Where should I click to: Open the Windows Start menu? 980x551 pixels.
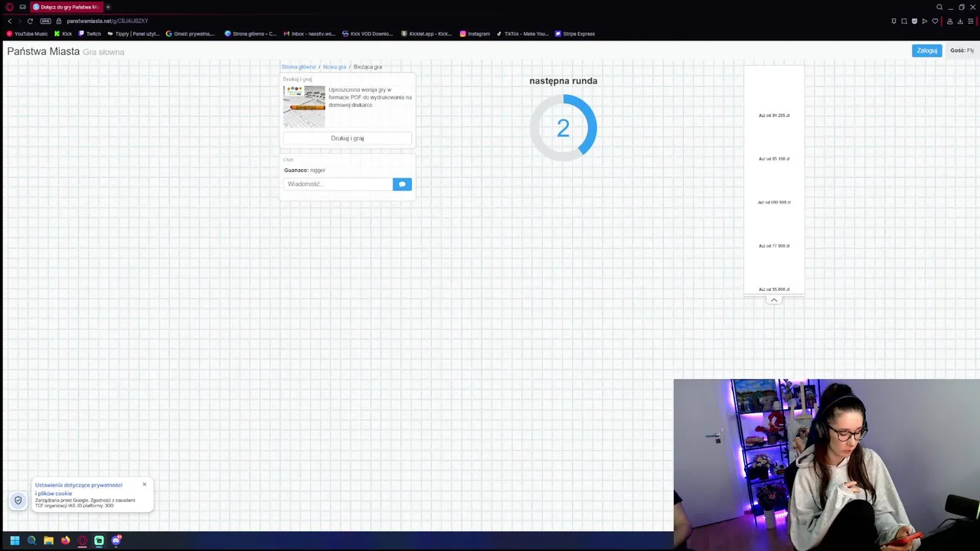pyautogui.click(x=15, y=540)
